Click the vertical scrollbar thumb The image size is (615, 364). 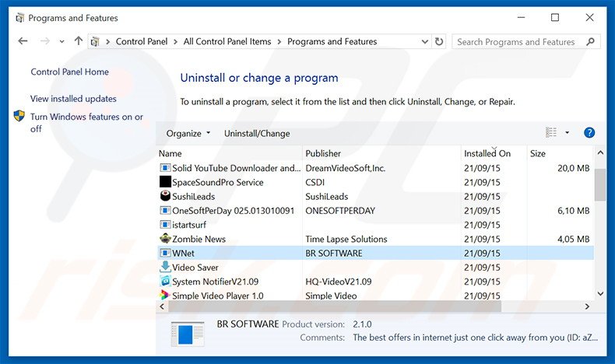600,184
